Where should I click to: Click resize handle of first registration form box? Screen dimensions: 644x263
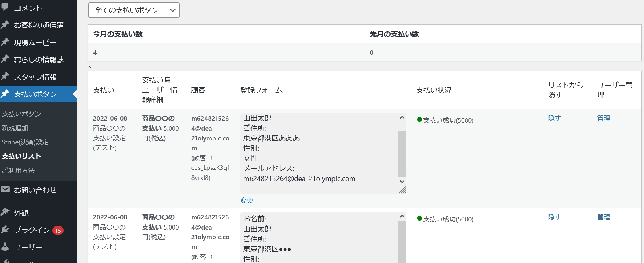[x=402, y=190]
